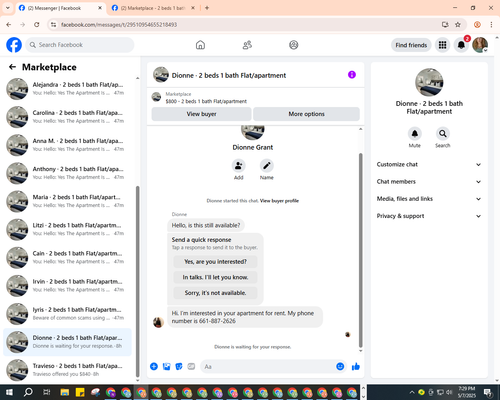500x400 pixels.
Task: Click the Find friends button
Action: (411, 45)
